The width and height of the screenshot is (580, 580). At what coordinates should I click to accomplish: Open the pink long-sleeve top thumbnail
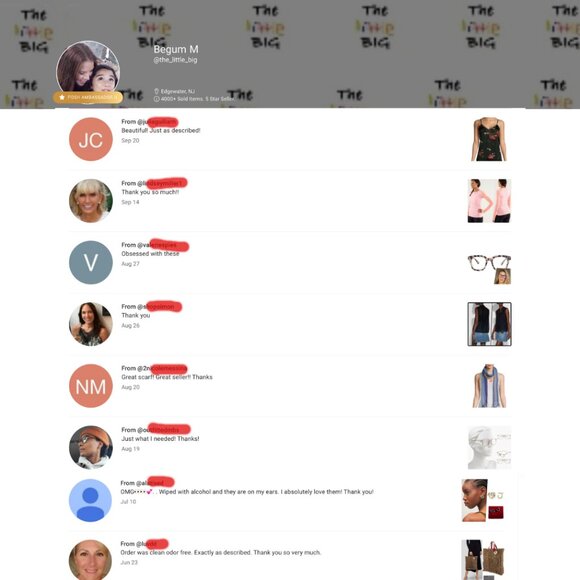[489, 201]
